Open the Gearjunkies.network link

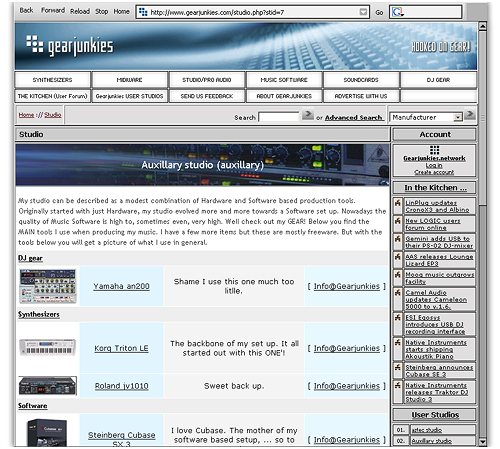pos(434,158)
